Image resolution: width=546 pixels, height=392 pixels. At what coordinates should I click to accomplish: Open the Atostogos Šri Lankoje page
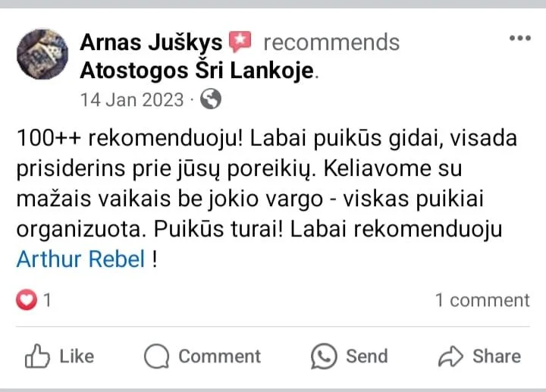[197, 71]
